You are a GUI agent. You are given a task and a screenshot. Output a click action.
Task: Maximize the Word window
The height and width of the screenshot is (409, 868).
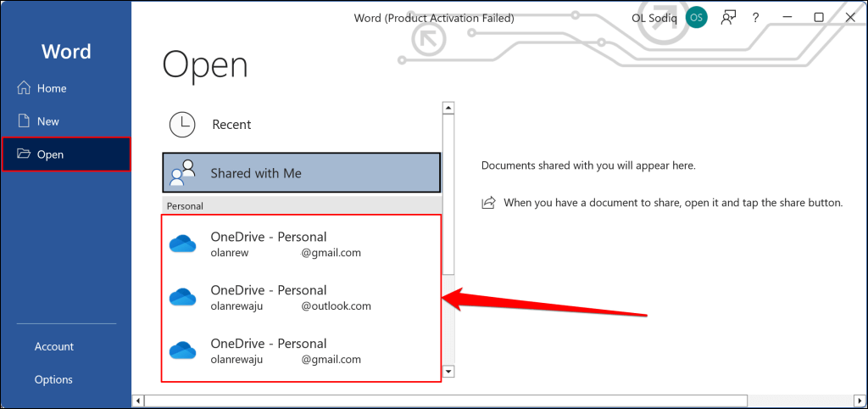click(819, 18)
